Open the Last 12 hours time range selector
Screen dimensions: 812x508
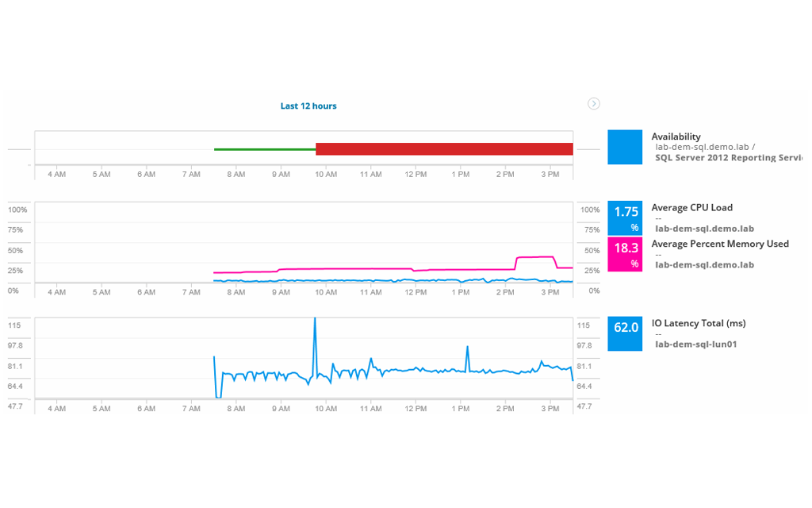point(308,106)
